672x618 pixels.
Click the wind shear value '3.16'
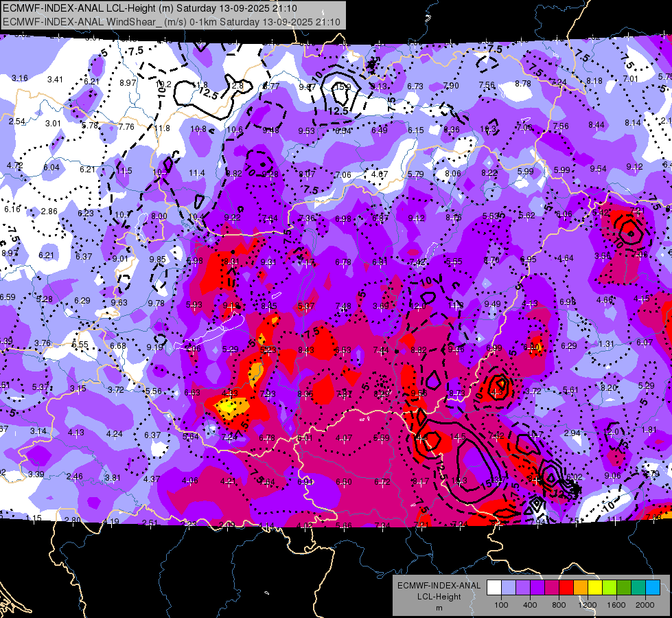[20, 78]
